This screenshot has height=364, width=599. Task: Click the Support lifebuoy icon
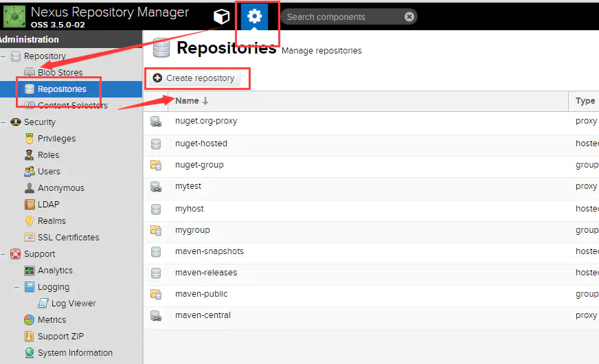point(15,254)
